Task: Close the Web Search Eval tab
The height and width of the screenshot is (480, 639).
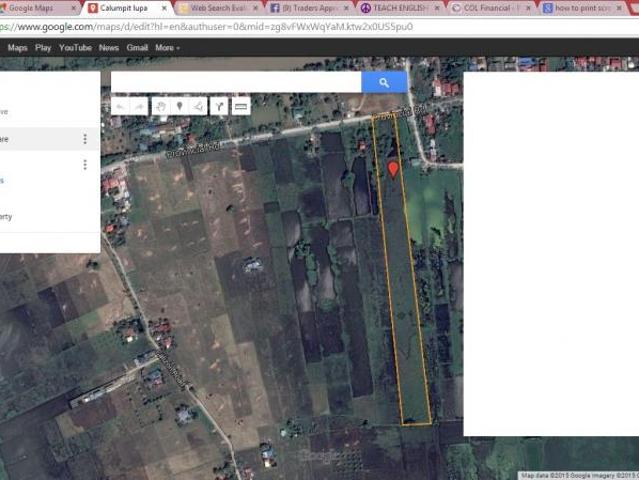Action: coord(256,8)
